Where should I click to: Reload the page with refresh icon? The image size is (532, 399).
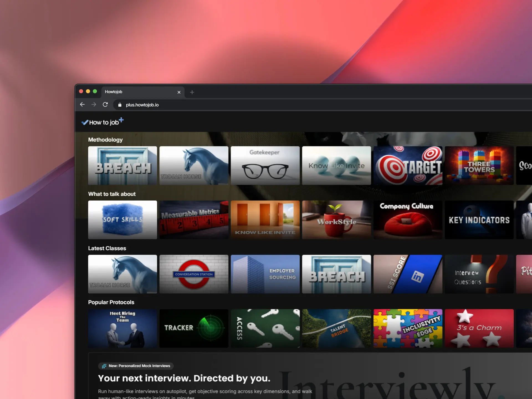pyautogui.click(x=105, y=104)
